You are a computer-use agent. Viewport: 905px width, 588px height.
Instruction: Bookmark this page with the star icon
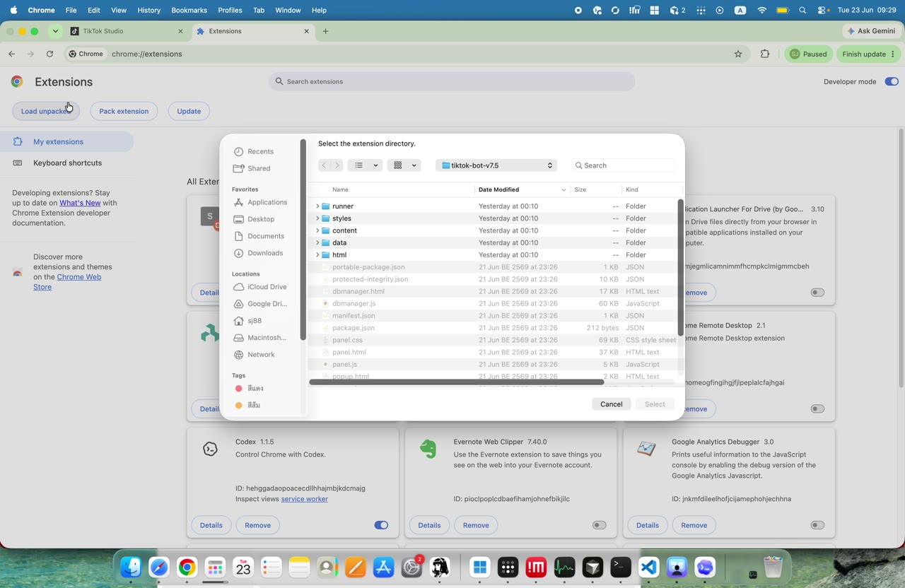coord(738,54)
